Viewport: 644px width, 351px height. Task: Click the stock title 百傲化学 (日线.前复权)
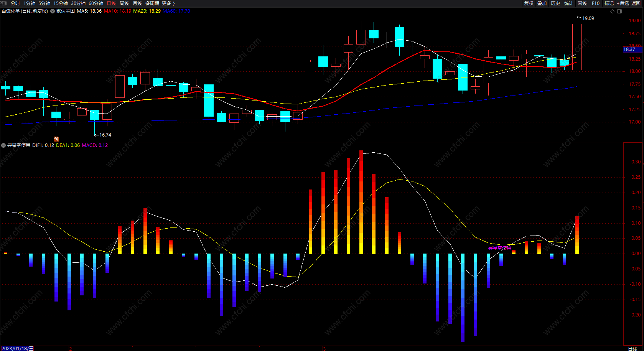pos(25,11)
